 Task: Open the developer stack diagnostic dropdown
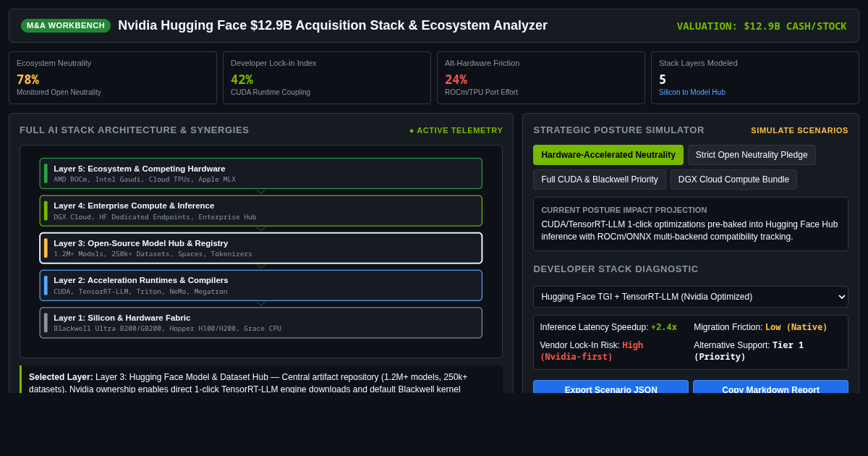691,297
